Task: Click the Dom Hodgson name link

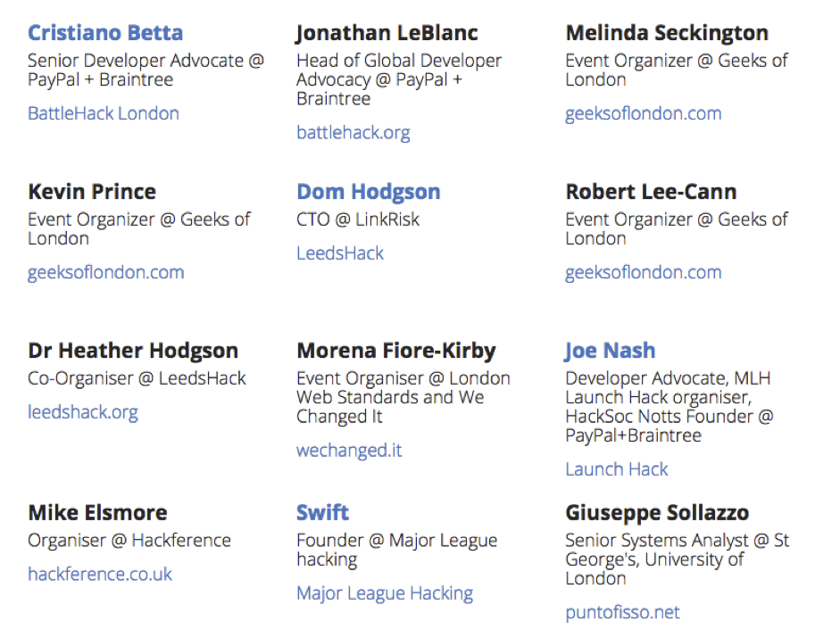Action: [369, 192]
